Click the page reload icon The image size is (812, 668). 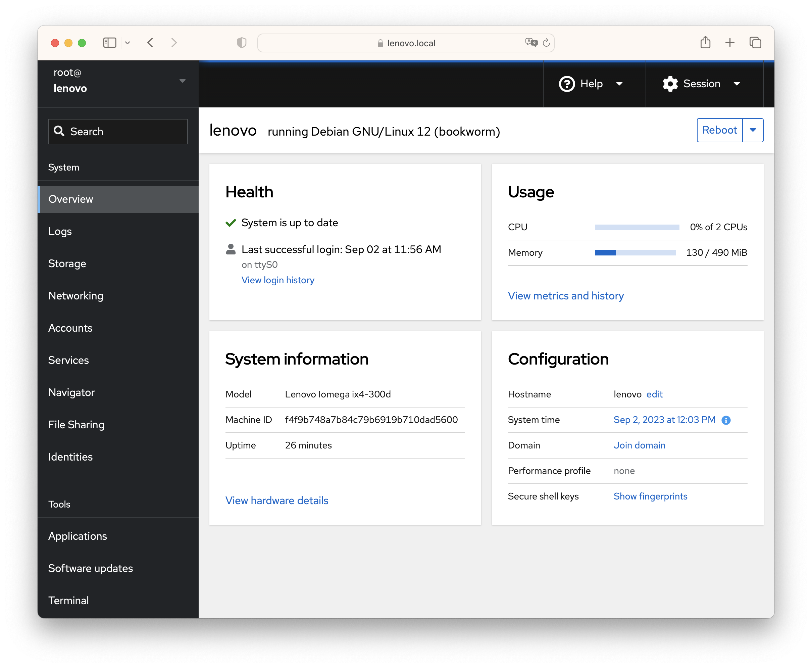(x=546, y=43)
